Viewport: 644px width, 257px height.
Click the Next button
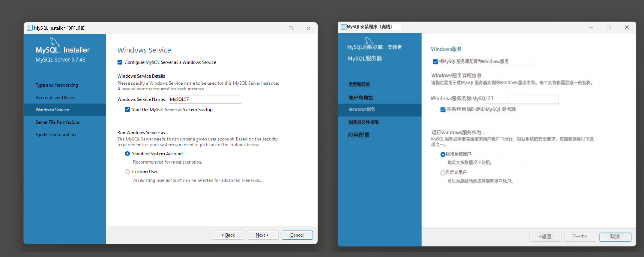coord(262,235)
